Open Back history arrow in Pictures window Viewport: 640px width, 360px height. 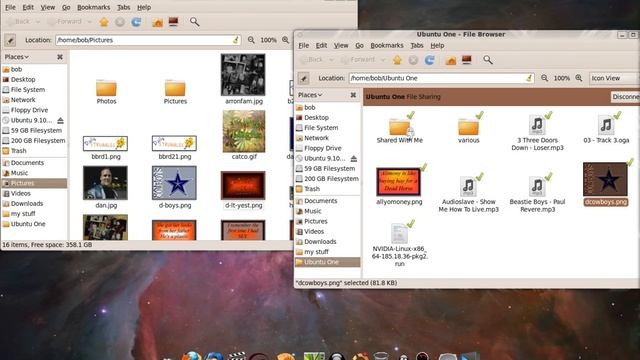pos(38,22)
